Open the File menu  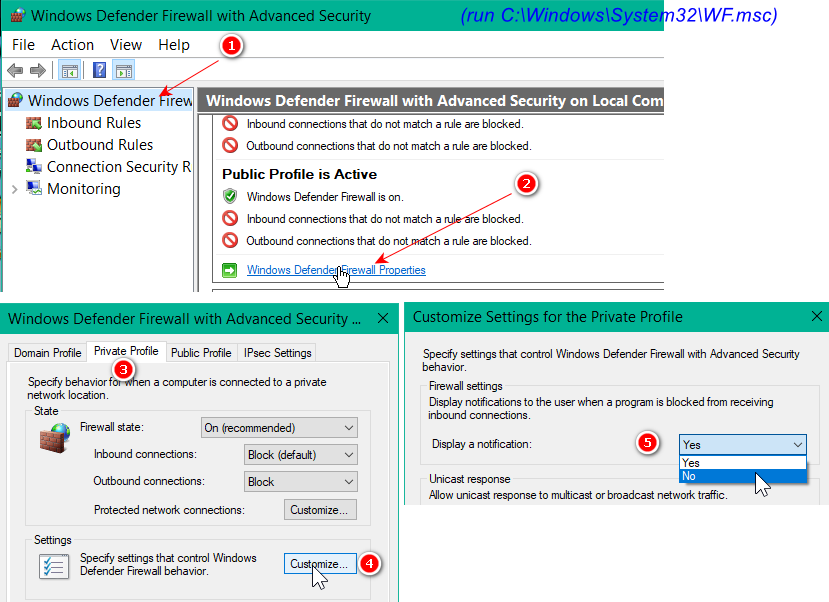[23, 45]
